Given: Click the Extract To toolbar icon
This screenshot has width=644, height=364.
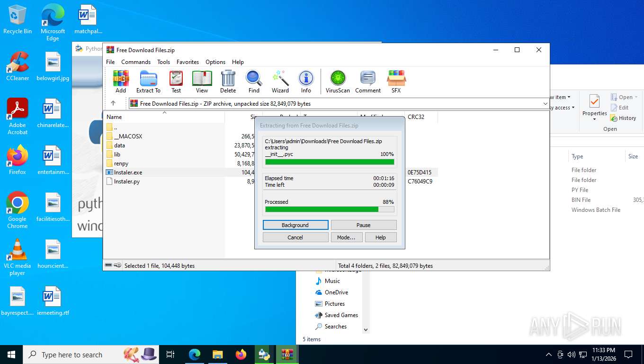Looking at the screenshot, I should coord(148,82).
